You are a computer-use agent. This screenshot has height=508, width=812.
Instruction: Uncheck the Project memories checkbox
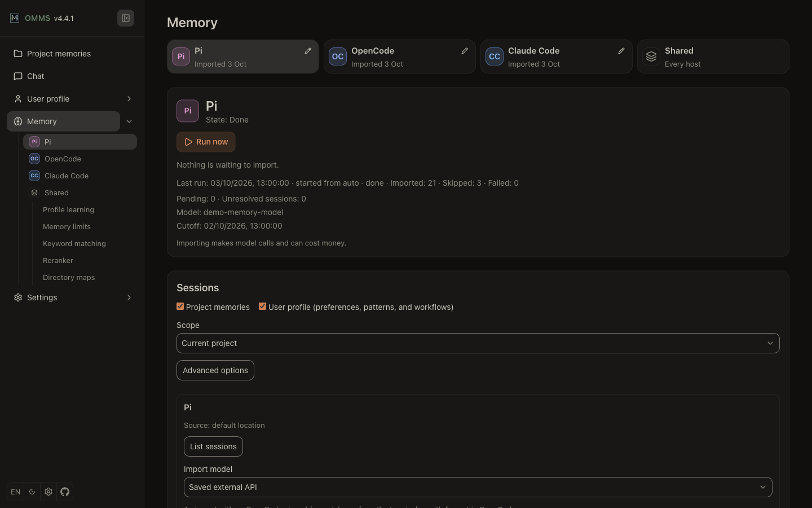point(180,306)
